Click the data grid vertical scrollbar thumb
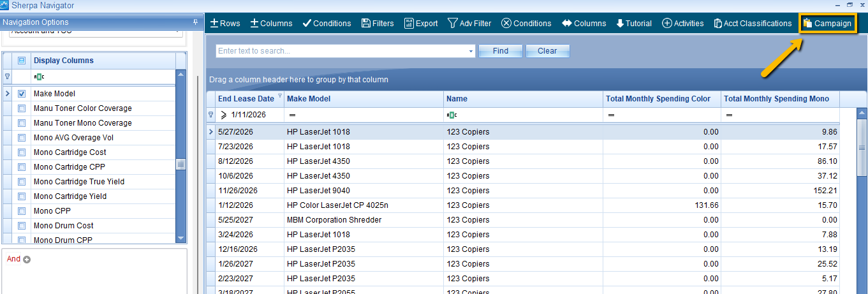The width and height of the screenshot is (868, 294). [862, 147]
